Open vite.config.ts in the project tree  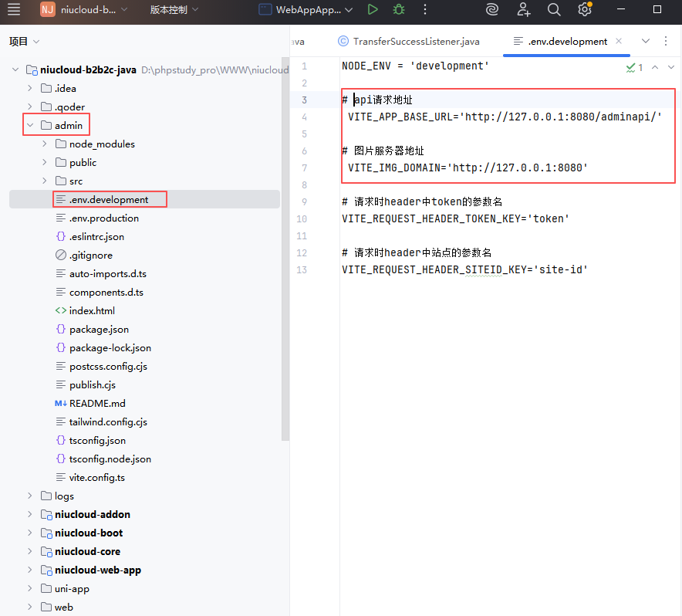click(96, 478)
